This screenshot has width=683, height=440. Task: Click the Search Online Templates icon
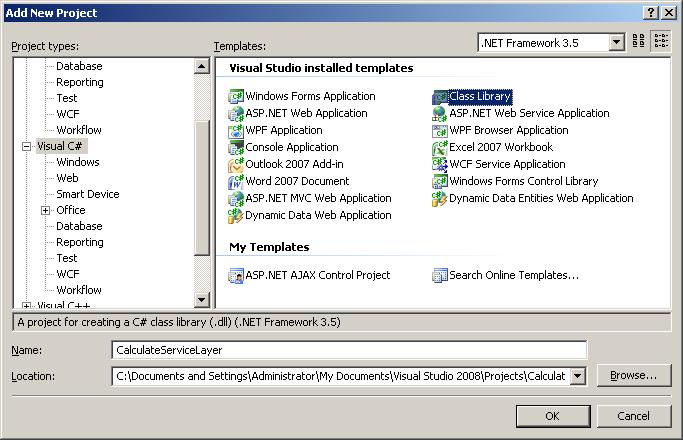(440, 275)
